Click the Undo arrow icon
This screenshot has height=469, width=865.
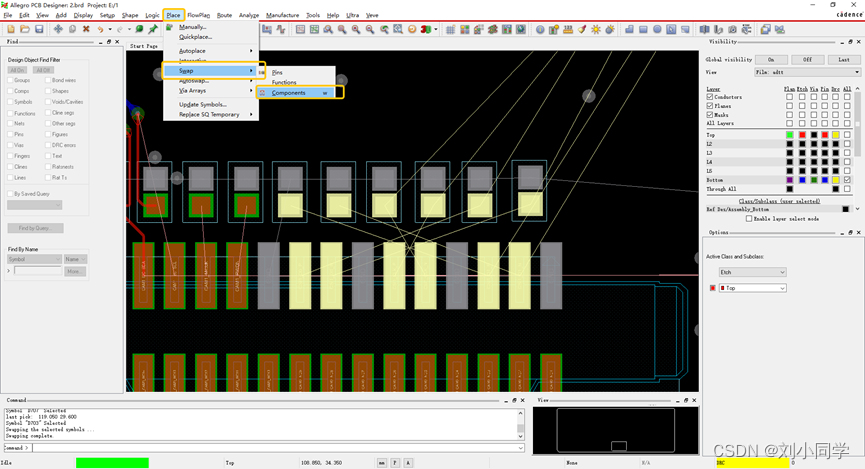coord(100,29)
